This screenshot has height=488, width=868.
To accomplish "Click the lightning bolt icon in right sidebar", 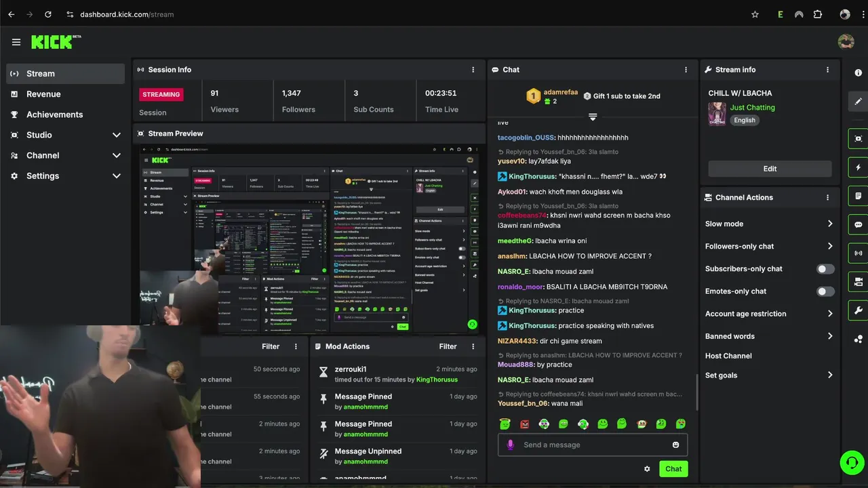I will pos(859,167).
